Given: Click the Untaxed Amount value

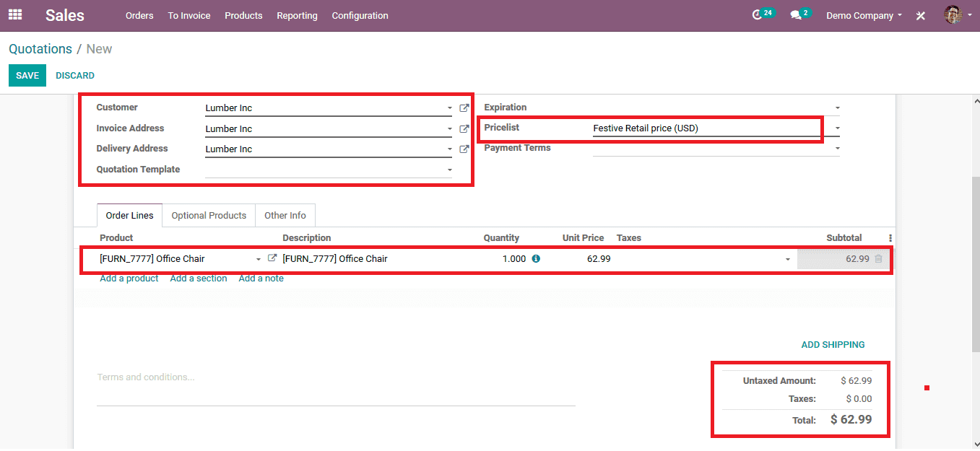Looking at the screenshot, I should pyautogui.click(x=857, y=381).
